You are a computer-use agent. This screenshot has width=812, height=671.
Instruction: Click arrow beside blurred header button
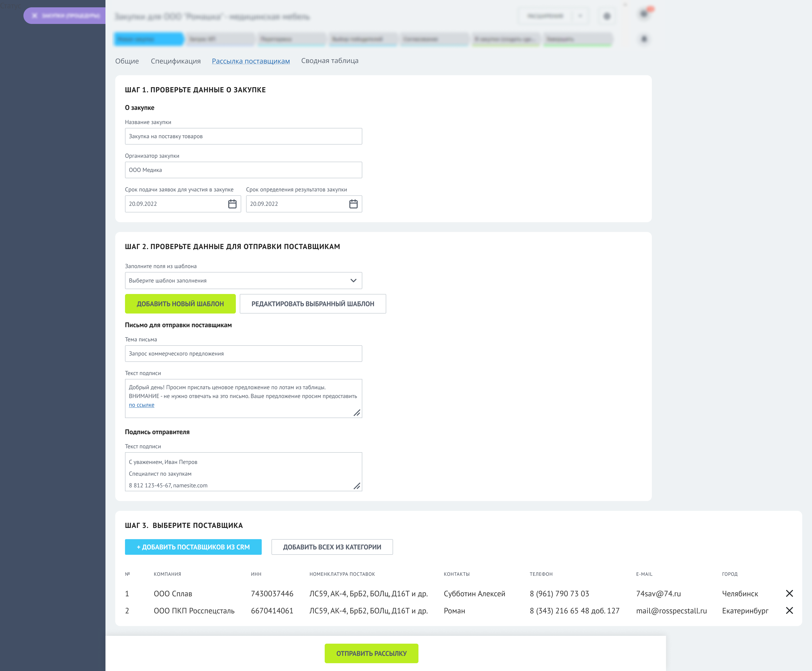coord(580,16)
